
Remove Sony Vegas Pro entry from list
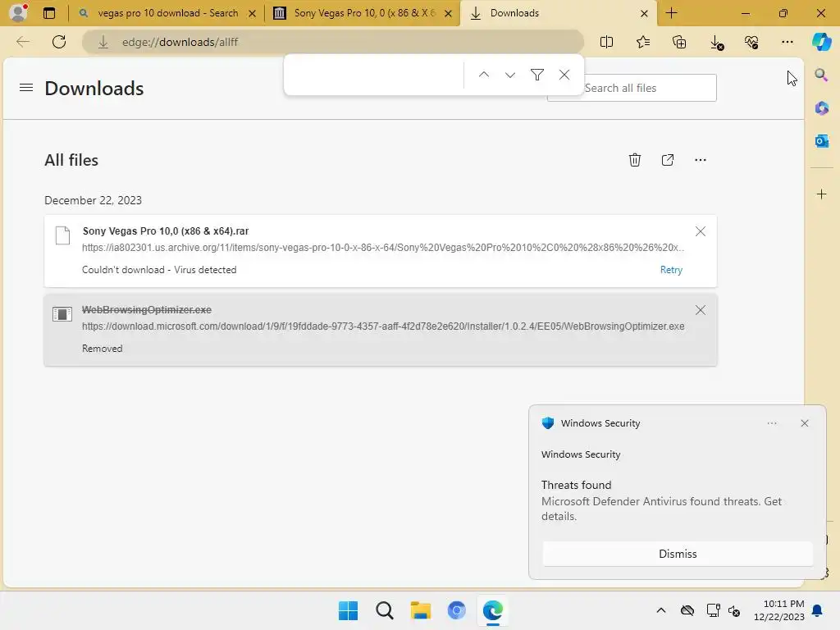(x=701, y=231)
